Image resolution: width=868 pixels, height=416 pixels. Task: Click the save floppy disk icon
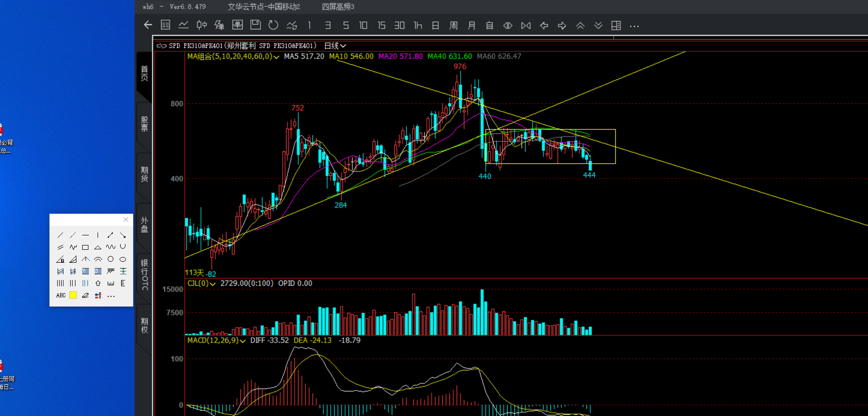click(x=255, y=25)
